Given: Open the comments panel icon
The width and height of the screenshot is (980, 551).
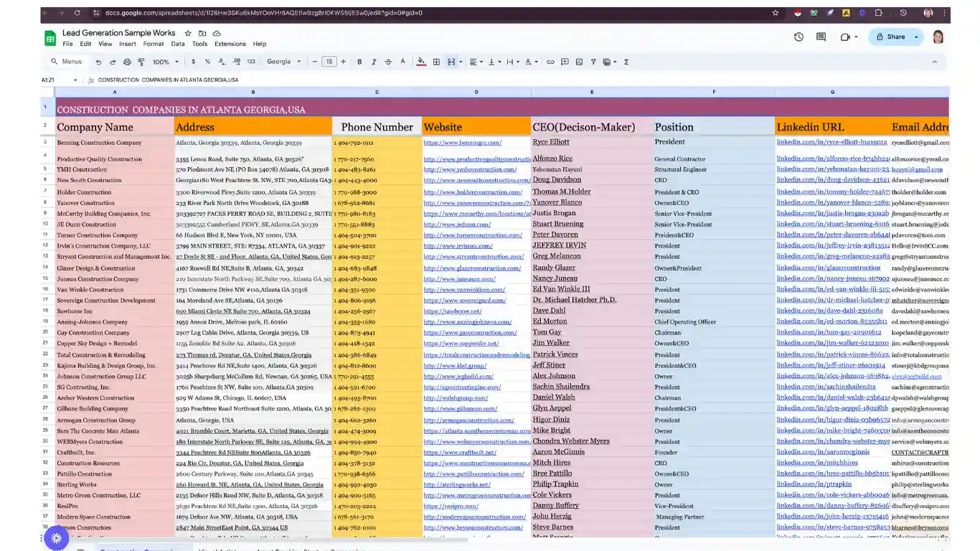Looking at the screenshot, I should pos(821,37).
